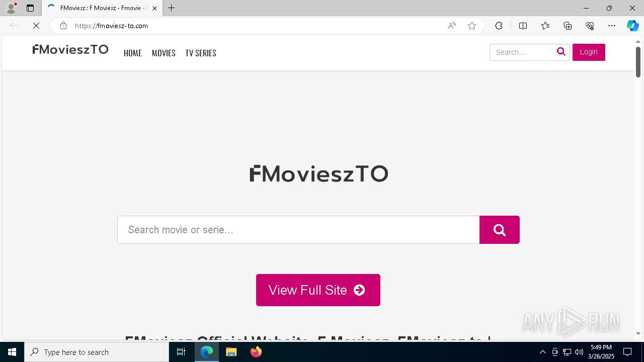
Task: Go to HOME nav item
Action: click(133, 53)
